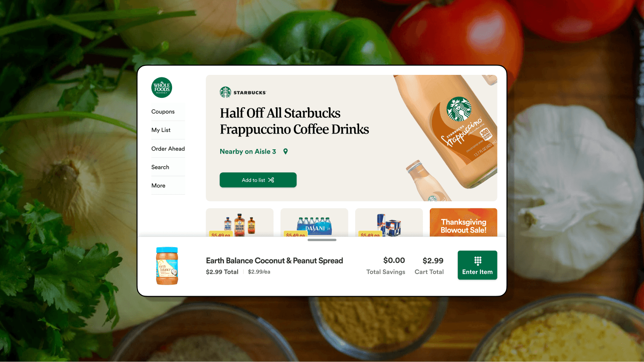Click the scissors icon on Add to list
Screen dimensions: 644x362
[271, 180]
